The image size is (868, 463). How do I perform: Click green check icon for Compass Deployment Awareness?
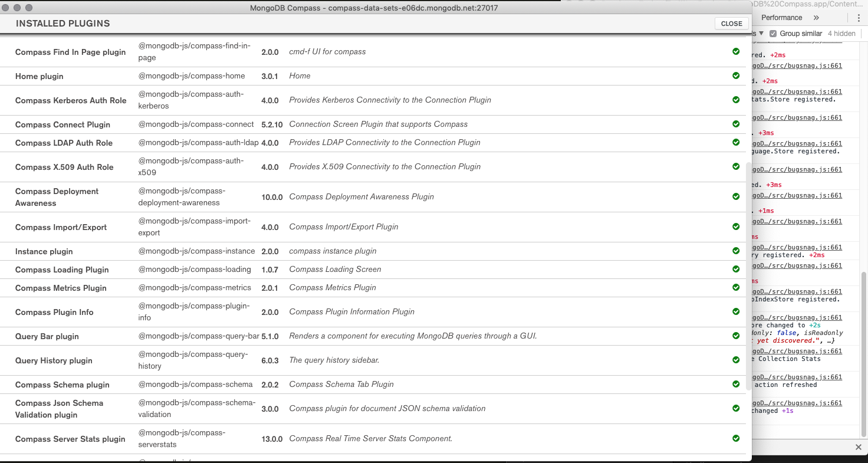point(736,196)
